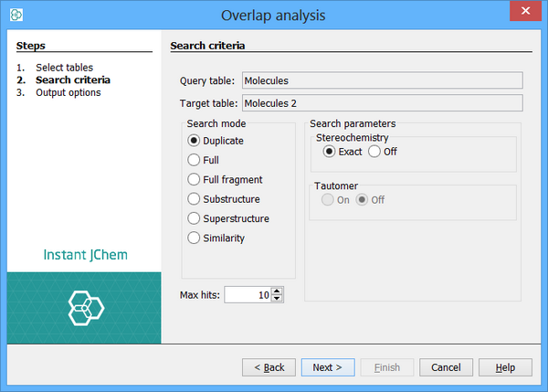
Task: Turn Stereochemistry Off
Action: pos(374,152)
